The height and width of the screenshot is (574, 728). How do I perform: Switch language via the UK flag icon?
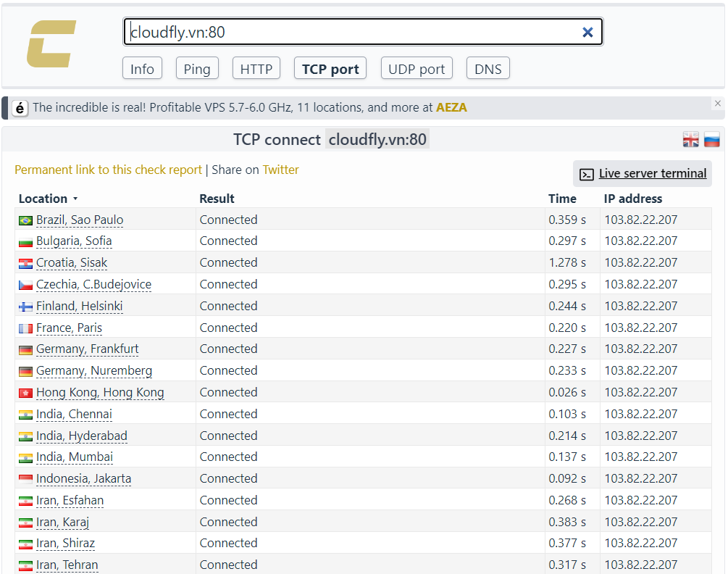(x=690, y=139)
